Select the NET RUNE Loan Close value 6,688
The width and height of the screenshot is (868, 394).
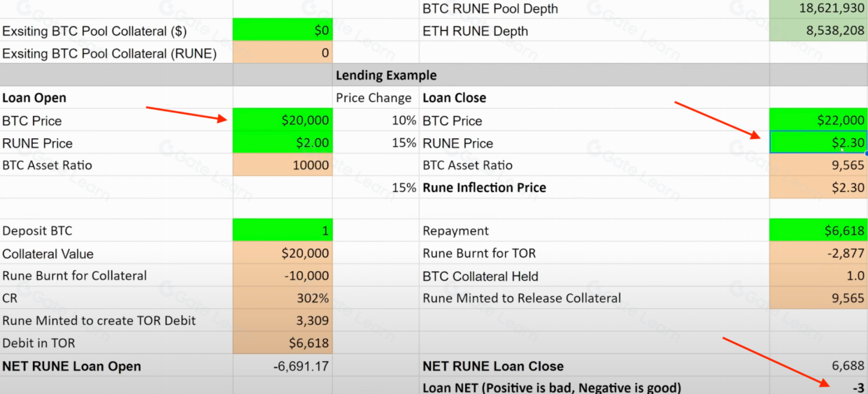click(818, 366)
